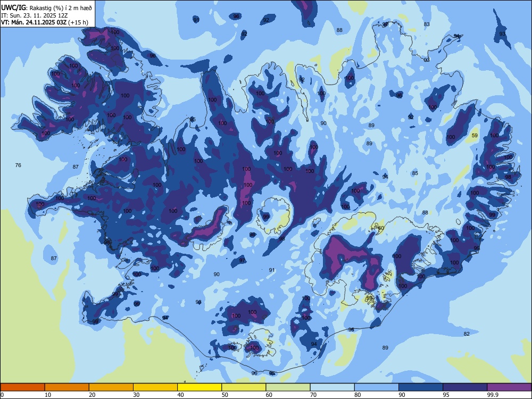Select the dark blue 90–95 legend swatch
Screen dimensions: 532x399
pyautogui.click(x=421, y=387)
